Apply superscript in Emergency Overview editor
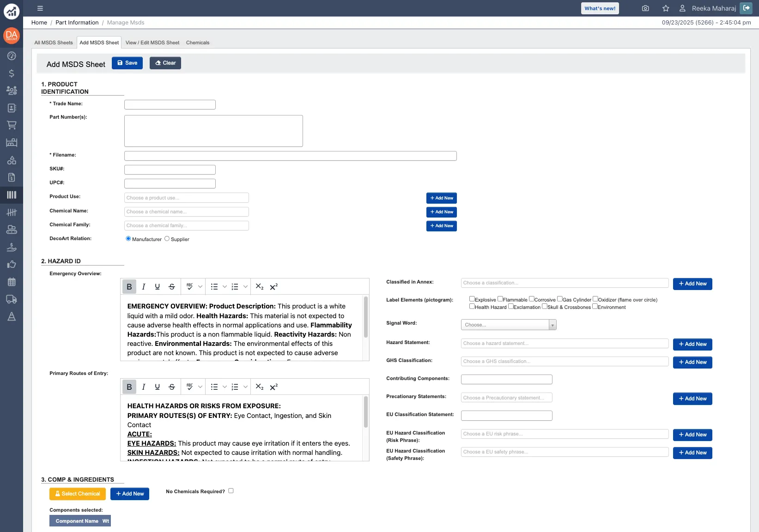The height and width of the screenshot is (532, 759). coord(274,287)
